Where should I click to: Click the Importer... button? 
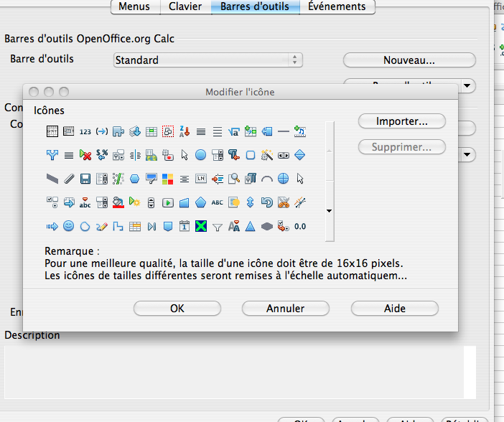401,121
